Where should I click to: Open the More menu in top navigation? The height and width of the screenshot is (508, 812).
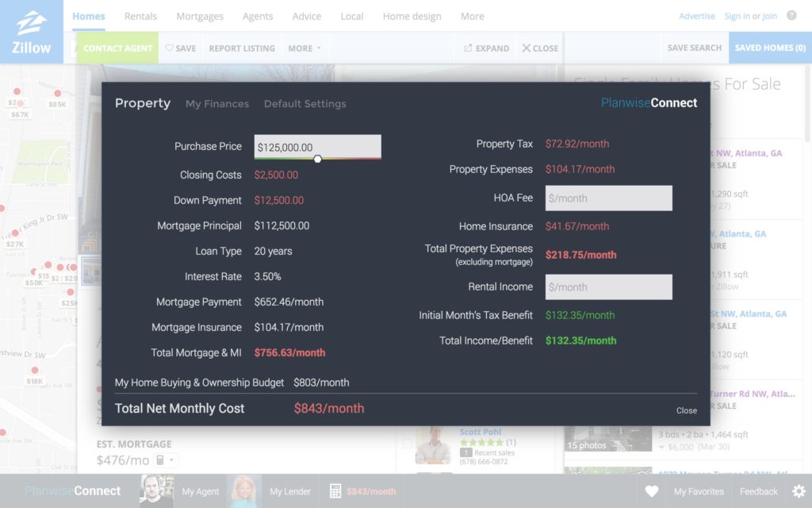[x=473, y=16]
